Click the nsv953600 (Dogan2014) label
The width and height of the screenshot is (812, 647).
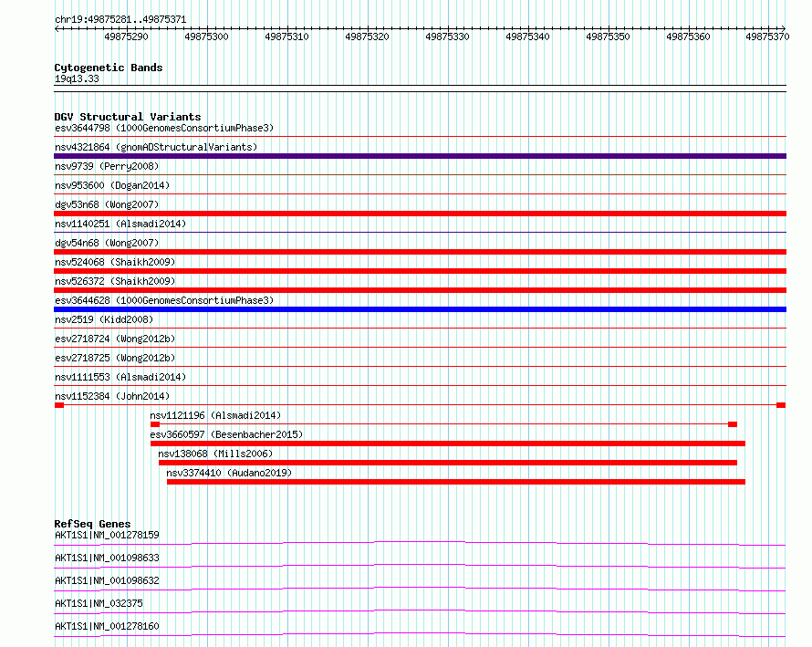[112, 185]
